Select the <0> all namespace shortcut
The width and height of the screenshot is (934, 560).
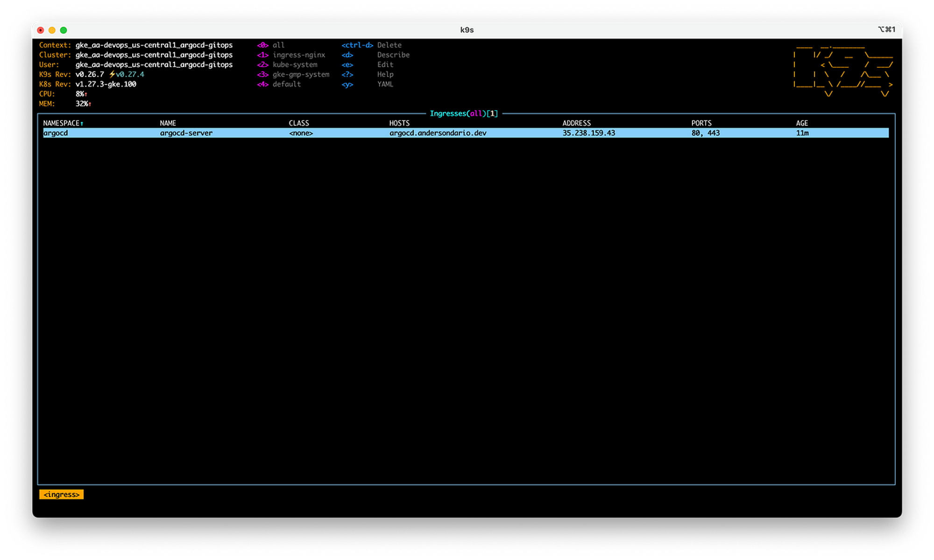tap(270, 45)
